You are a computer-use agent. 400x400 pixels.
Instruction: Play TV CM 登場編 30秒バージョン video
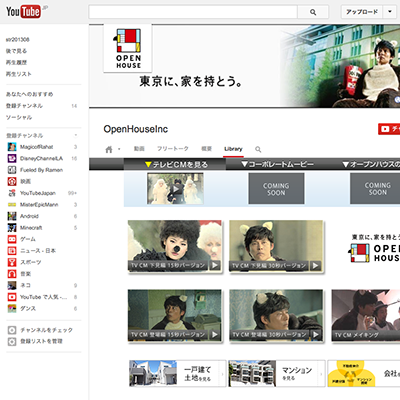[276, 315]
